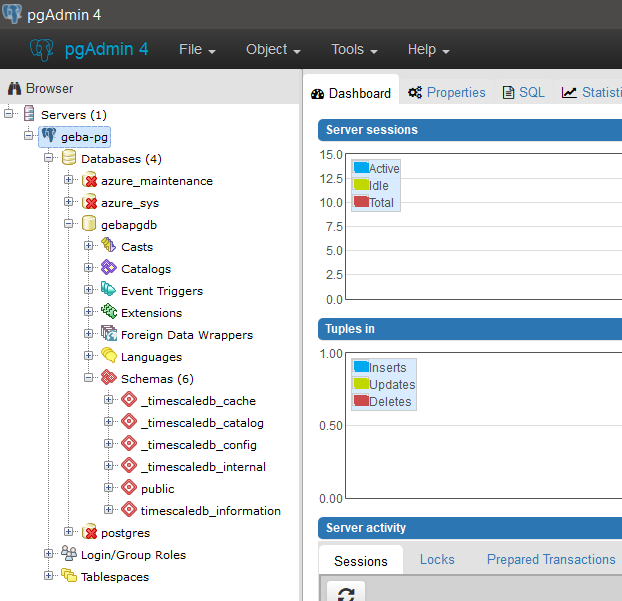This screenshot has height=601, width=622.
Task: Click the Catalogs node icon
Action: point(108,268)
